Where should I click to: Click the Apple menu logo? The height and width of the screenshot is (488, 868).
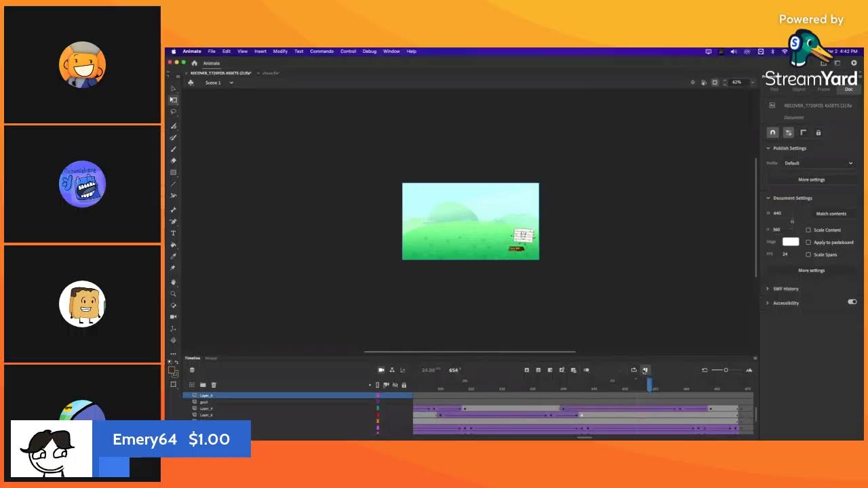[174, 52]
